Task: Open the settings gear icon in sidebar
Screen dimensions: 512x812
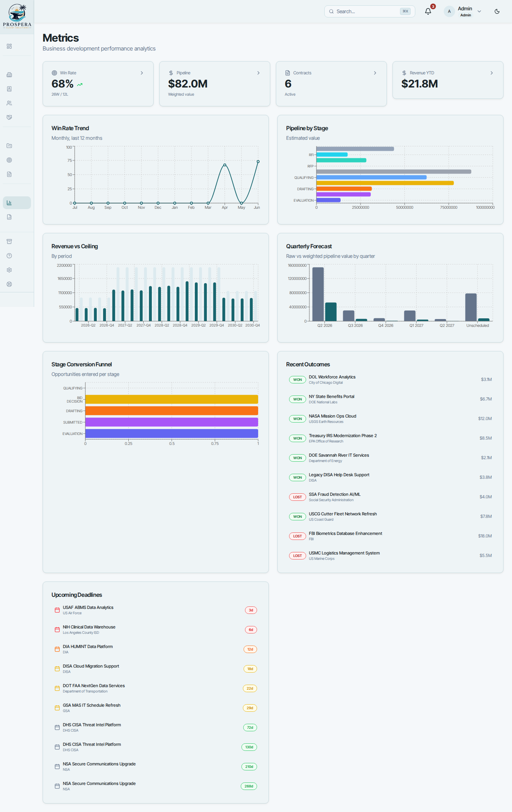Action: (9, 270)
